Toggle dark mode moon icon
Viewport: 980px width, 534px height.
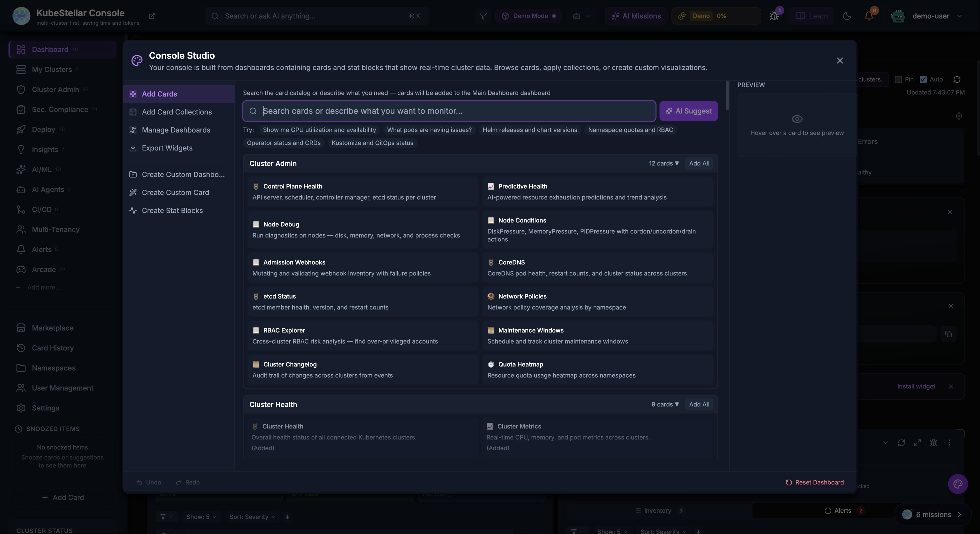847,16
